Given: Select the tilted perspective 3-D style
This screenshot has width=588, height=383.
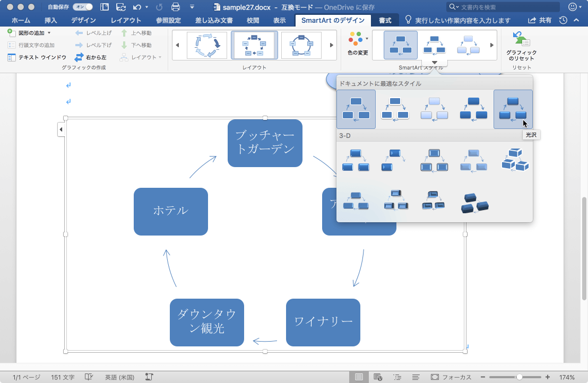Looking at the screenshot, I should tap(434, 201).
